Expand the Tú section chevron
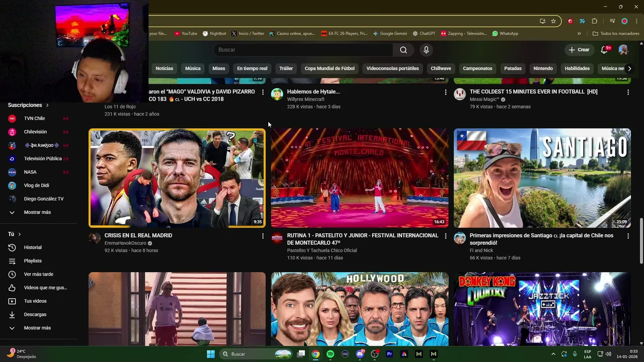This screenshot has width=644, height=362. tap(20, 234)
